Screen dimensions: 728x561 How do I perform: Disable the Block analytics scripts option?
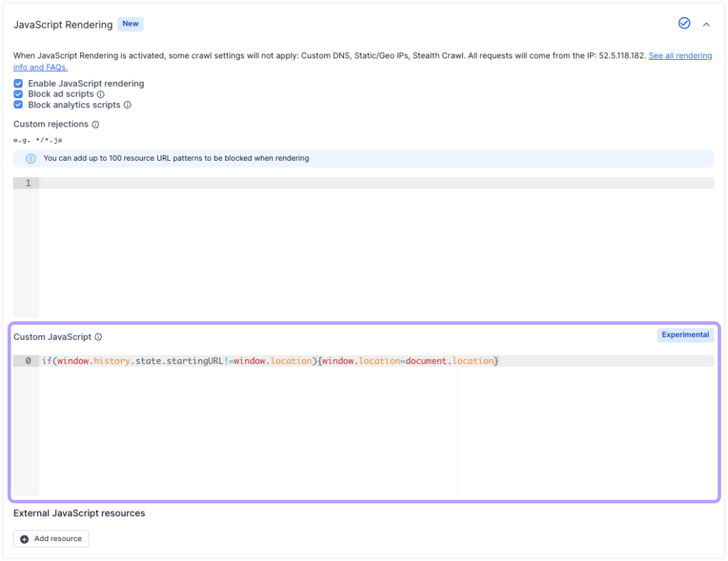18,105
